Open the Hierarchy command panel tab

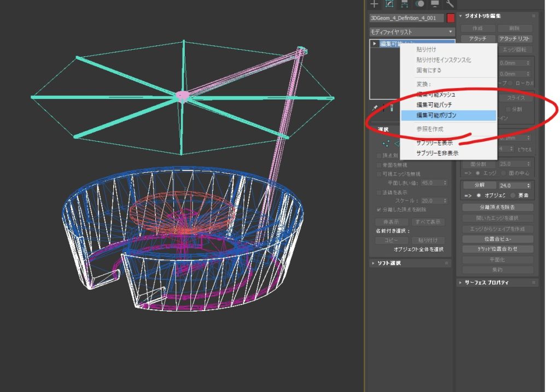(405, 4)
